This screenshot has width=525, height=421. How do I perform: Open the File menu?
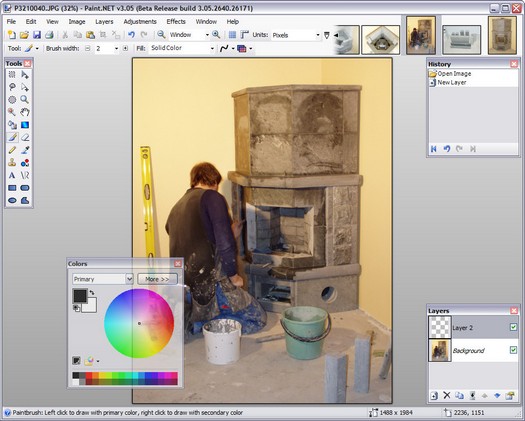pyautogui.click(x=11, y=21)
